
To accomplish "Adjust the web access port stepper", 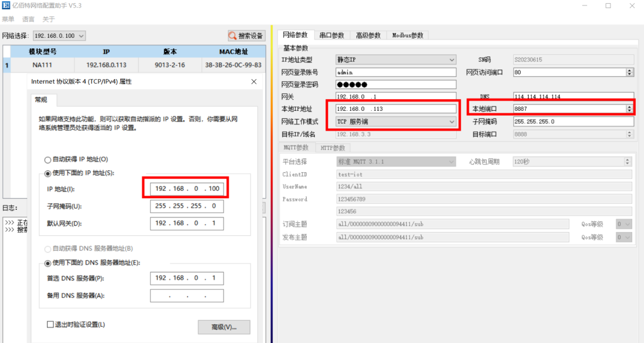I will [630, 72].
